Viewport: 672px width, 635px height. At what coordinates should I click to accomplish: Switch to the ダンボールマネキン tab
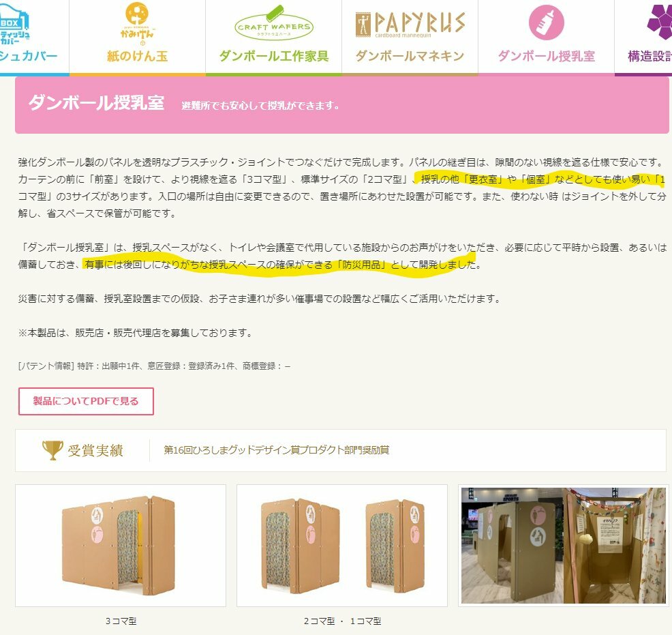click(x=410, y=56)
